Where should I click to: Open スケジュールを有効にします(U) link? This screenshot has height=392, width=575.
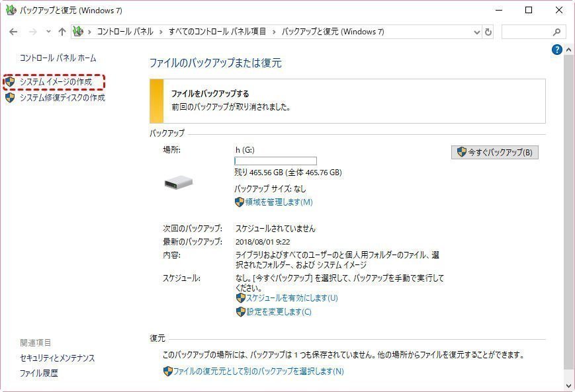click(x=292, y=298)
